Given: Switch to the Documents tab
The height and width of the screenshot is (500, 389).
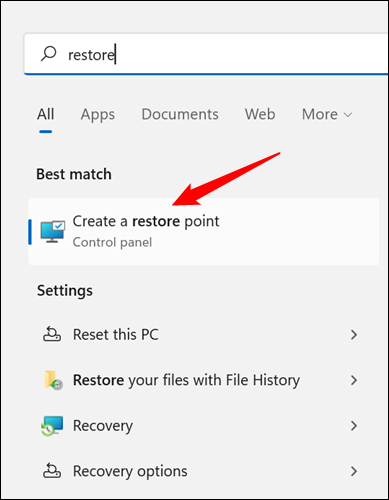Looking at the screenshot, I should [180, 114].
